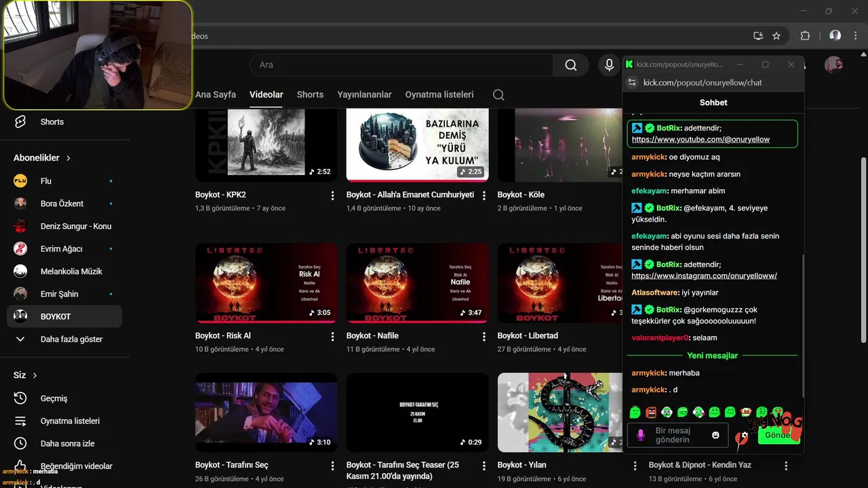Click Atlasoftware username in chat
The image size is (868, 488).
coord(655,293)
